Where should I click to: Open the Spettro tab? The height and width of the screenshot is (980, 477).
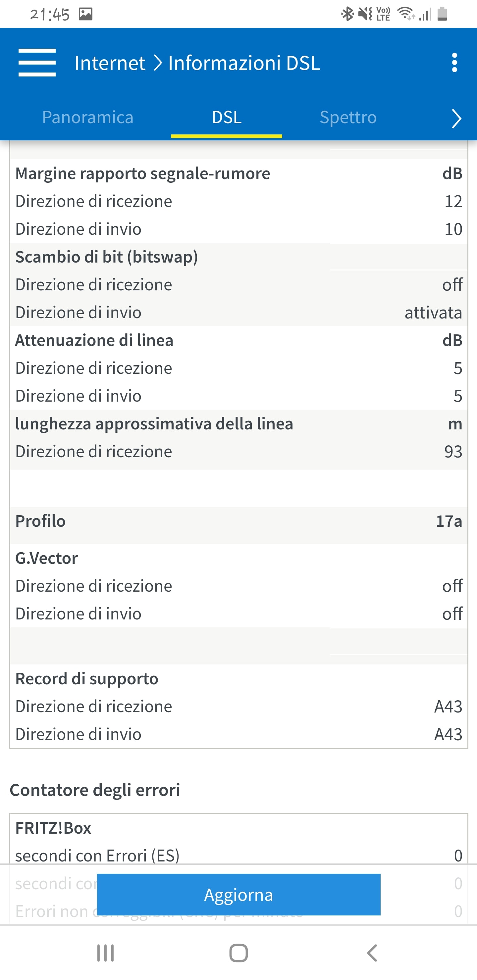point(348,117)
